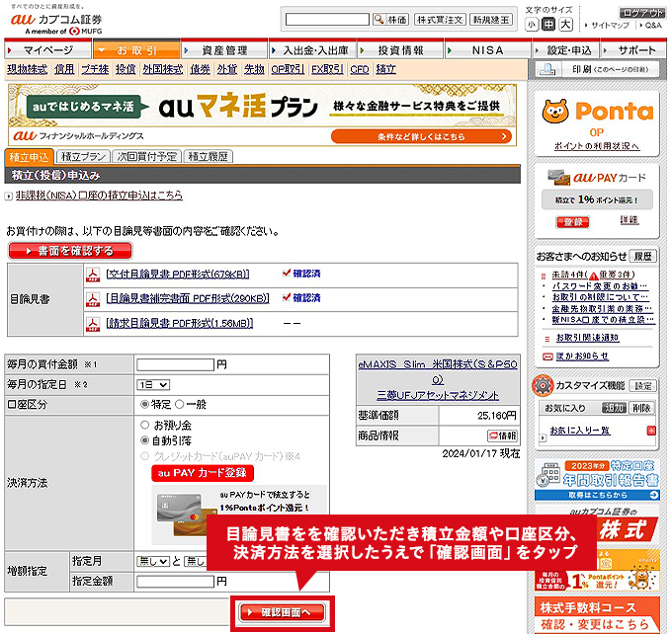Open the 請求目論見書 PDF icon

93,324
